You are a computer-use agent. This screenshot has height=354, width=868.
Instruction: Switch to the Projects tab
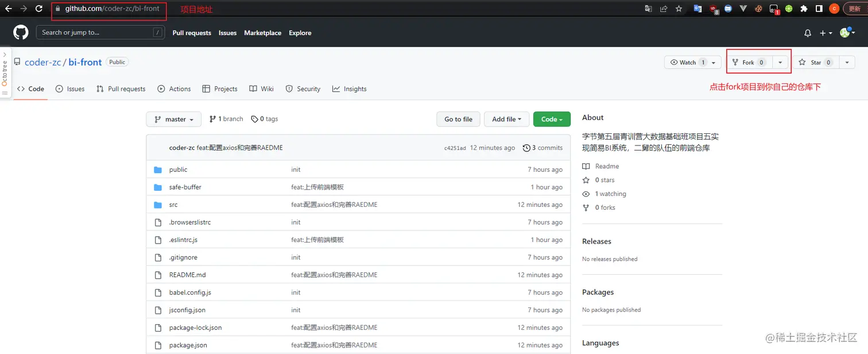point(220,89)
